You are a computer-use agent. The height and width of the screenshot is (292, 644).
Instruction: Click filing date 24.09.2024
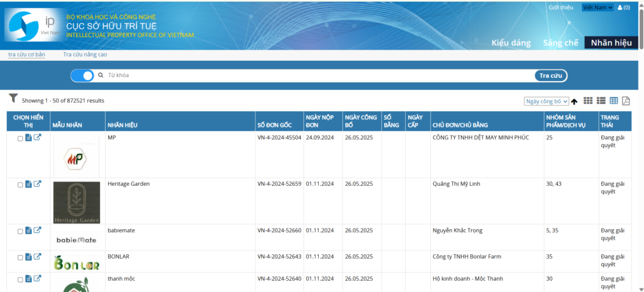click(x=320, y=138)
